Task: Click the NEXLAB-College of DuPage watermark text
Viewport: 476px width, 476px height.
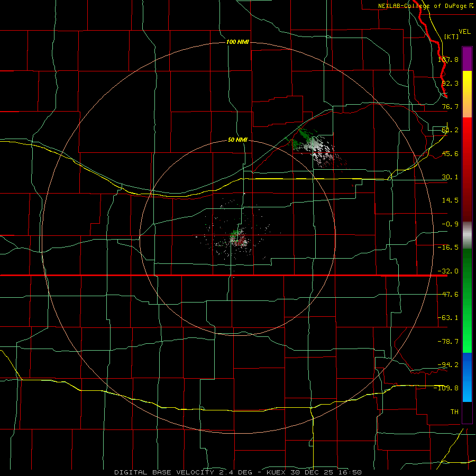Action: point(426,6)
